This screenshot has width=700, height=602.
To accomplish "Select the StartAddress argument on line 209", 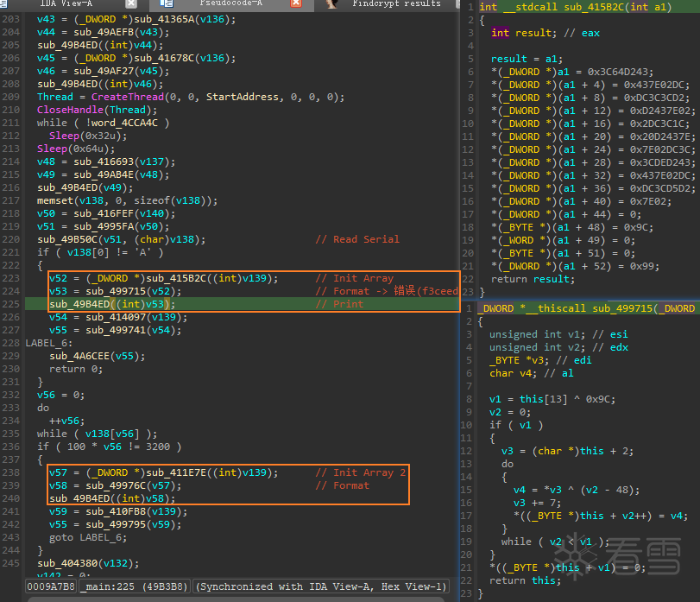I will [x=243, y=97].
